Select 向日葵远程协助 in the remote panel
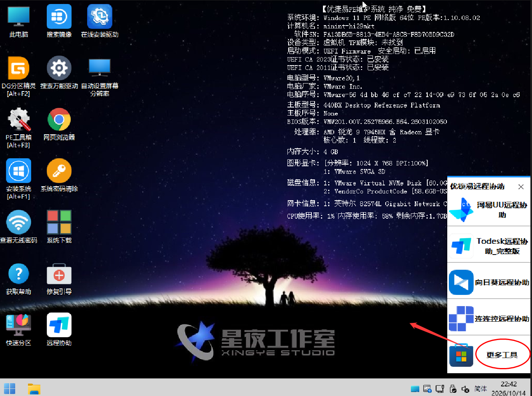532x396 pixels. tap(489, 282)
